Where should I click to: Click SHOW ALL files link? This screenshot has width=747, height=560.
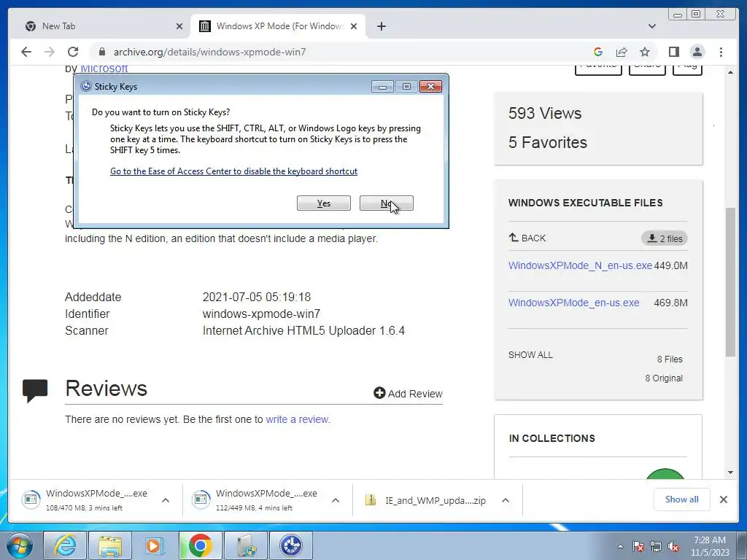pyautogui.click(x=530, y=355)
